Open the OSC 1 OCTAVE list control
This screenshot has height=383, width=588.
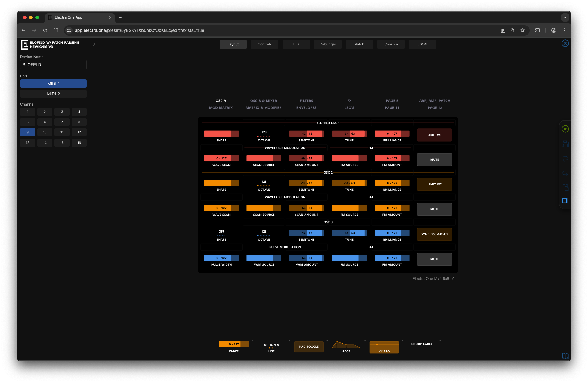click(264, 136)
